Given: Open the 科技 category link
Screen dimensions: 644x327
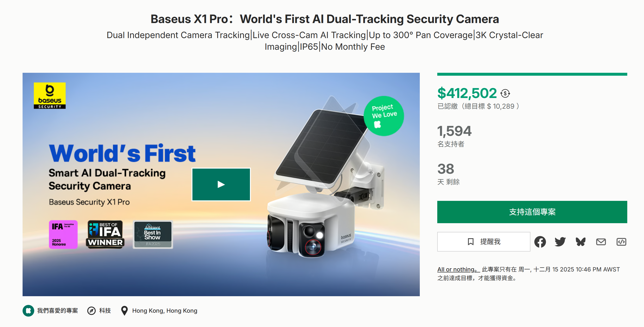Looking at the screenshot, I should [x=105, y=311].
